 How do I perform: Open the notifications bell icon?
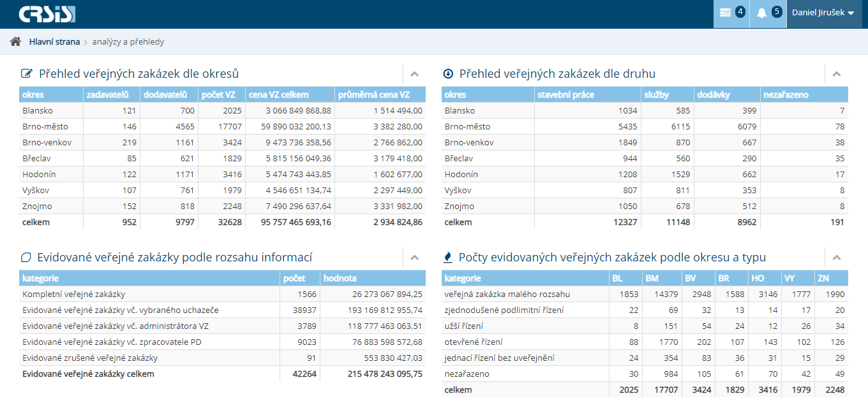click(761, 13)
